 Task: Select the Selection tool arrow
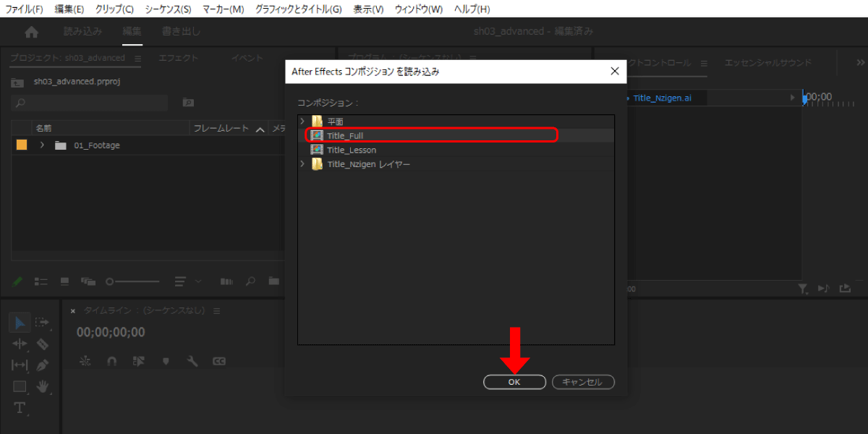[20, 323]
